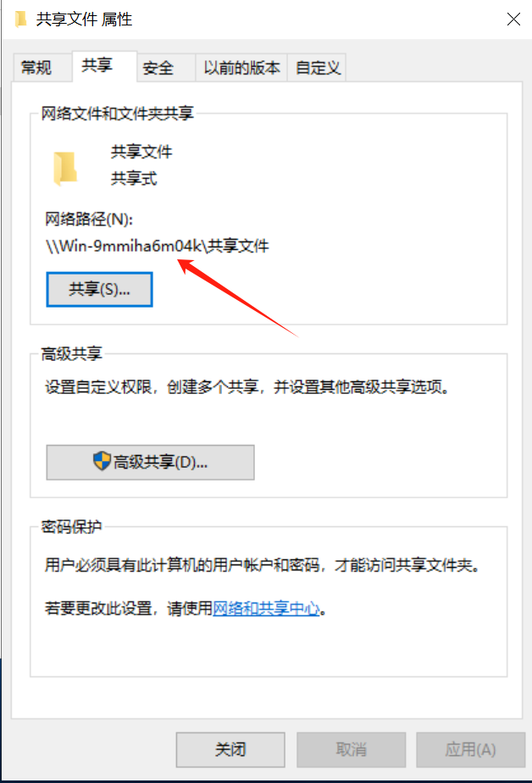Click the 网络路径(N) label
This screenshot has height=783, width=532.
[x=89, y=219]
